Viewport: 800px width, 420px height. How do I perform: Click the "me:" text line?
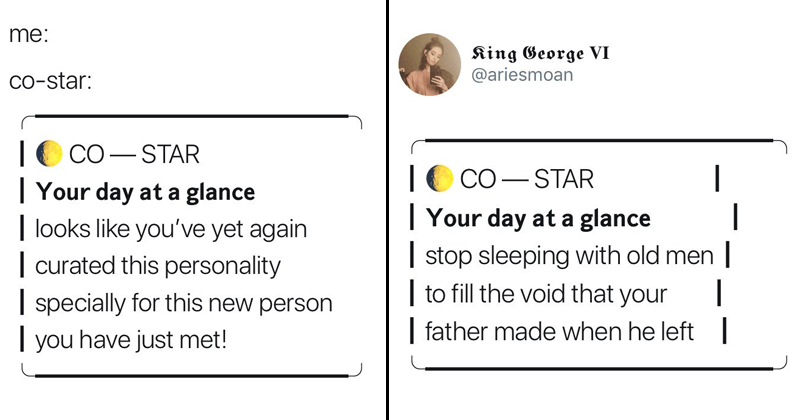pyautogui.click(x=29, y=35)
